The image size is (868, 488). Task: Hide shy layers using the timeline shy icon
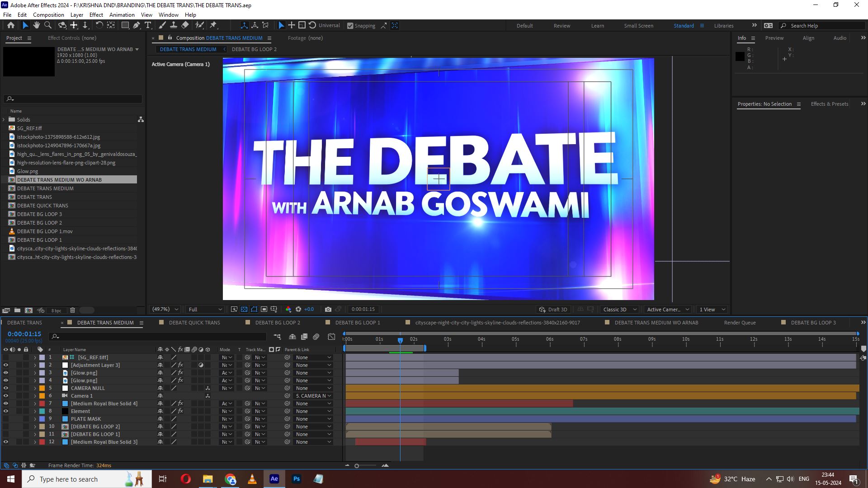pyautogui.click(x=292, y=337)
